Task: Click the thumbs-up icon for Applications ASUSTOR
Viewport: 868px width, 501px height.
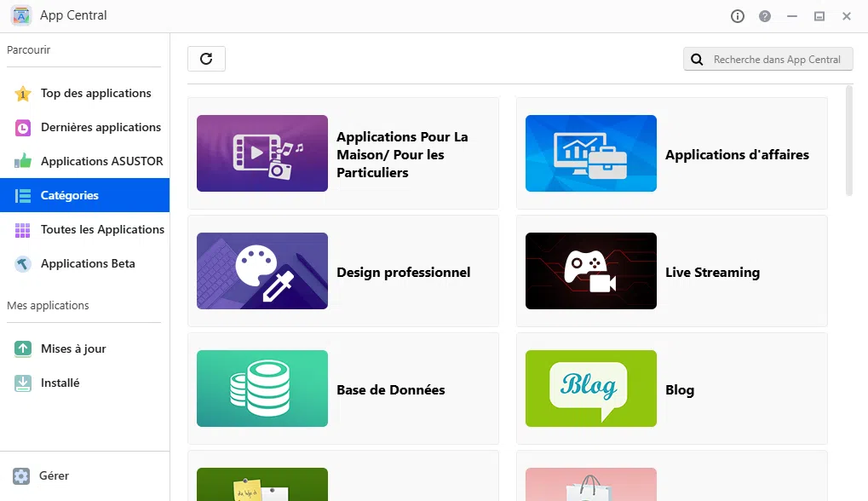Action: 23,161
